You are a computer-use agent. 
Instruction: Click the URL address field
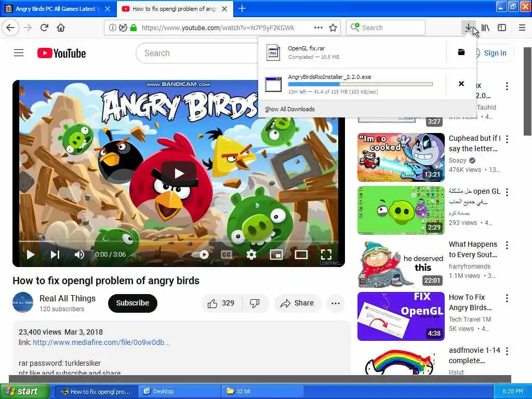(x=218, y=28)
